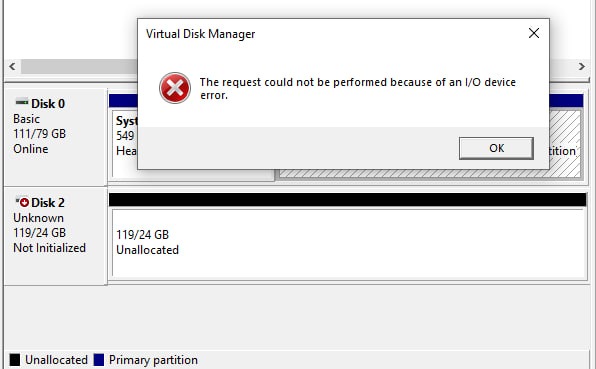Click the Disk 0 drive icon

coord(21,102)
